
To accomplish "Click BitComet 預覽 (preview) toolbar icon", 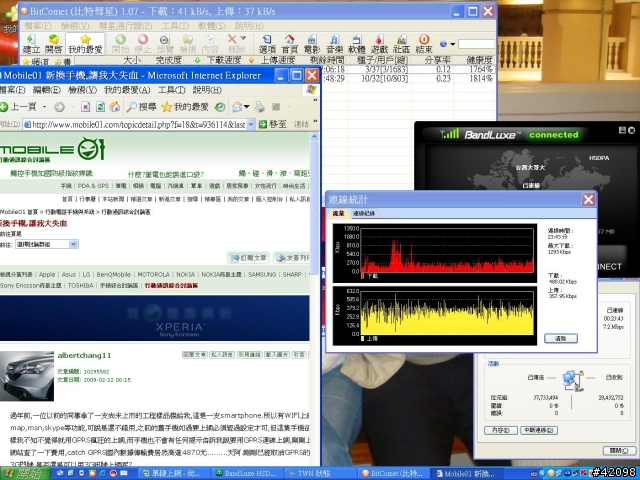I will (165, 44).
